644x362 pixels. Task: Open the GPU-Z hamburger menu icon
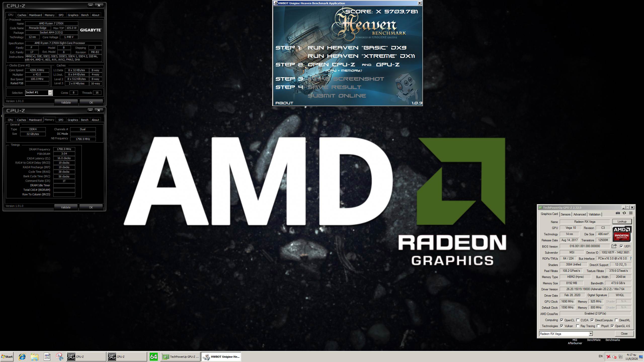[x=631, y=213]
